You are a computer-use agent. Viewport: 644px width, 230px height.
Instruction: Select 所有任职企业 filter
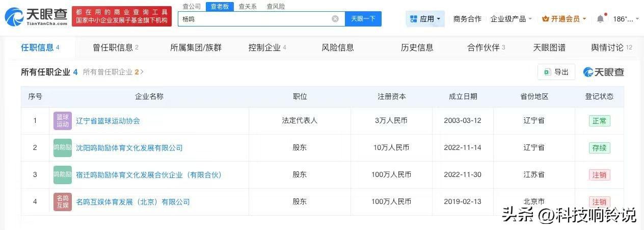(49, 72)
